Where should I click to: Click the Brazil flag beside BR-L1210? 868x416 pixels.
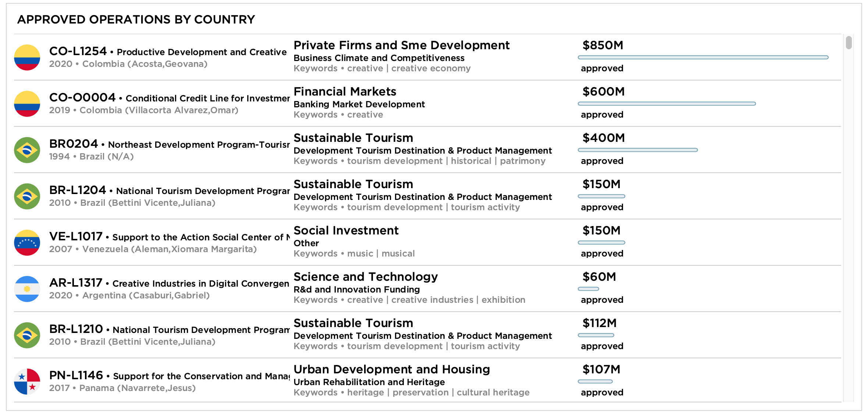[27, 335]
